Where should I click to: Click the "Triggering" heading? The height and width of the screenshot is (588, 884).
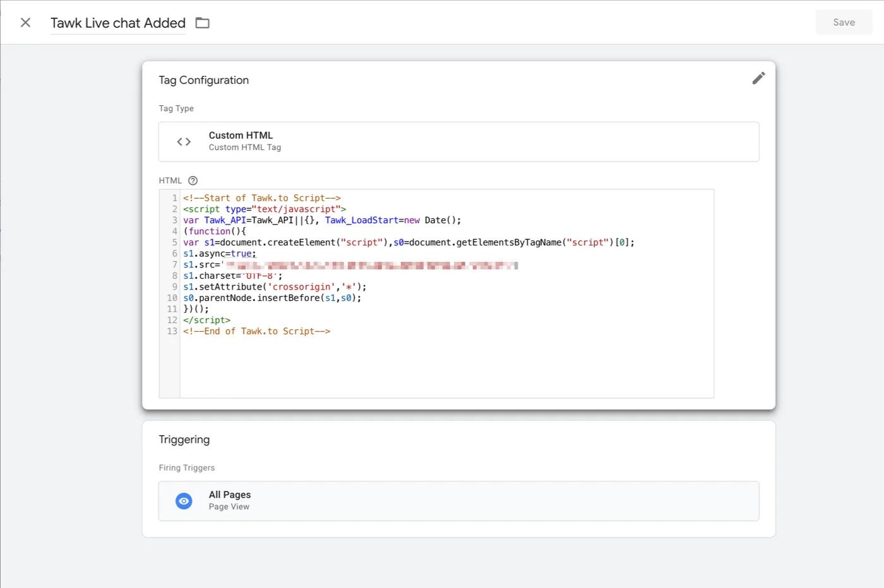pyautogui.click(x=184, y=440)
